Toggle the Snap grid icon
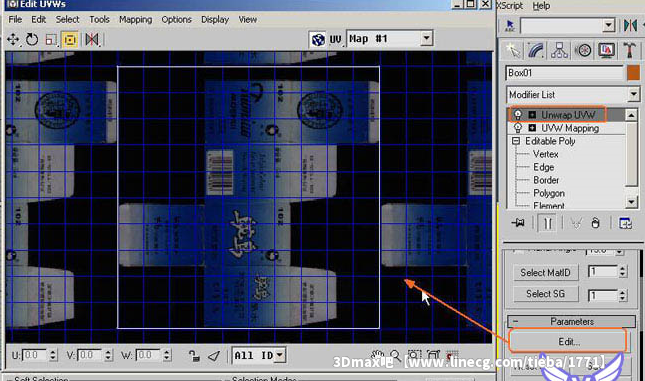 coord(452,355)
